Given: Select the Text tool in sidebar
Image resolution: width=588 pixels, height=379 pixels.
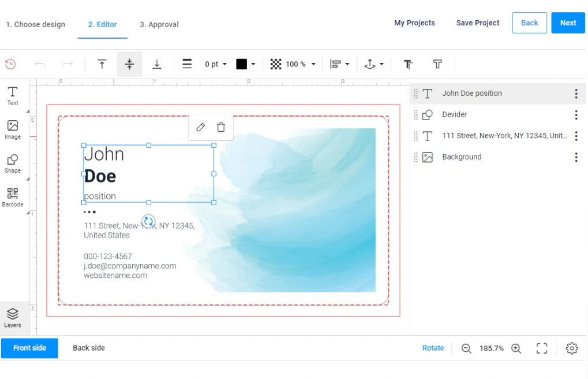Looking at the screenshot, I should 12,96.
